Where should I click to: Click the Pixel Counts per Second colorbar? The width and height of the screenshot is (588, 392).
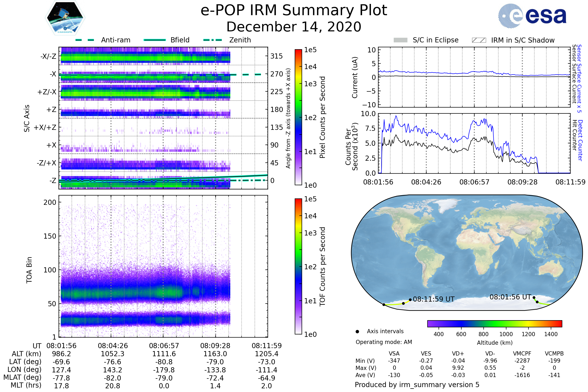pos(298,117)
